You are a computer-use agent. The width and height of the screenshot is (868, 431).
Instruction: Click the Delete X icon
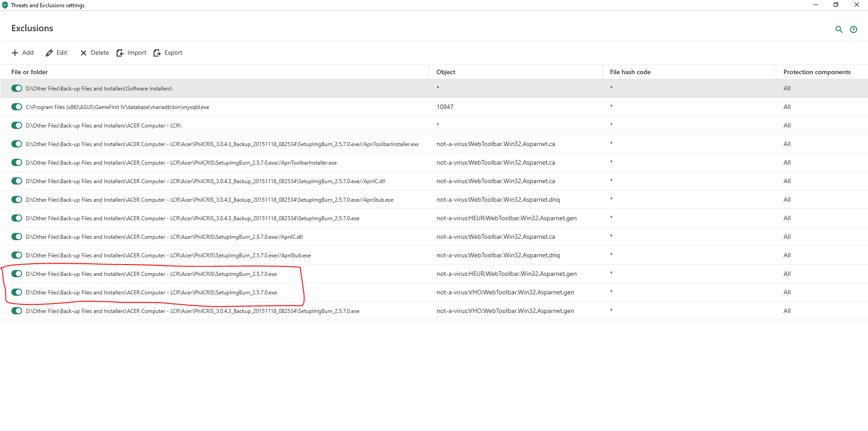pos(84,53)
